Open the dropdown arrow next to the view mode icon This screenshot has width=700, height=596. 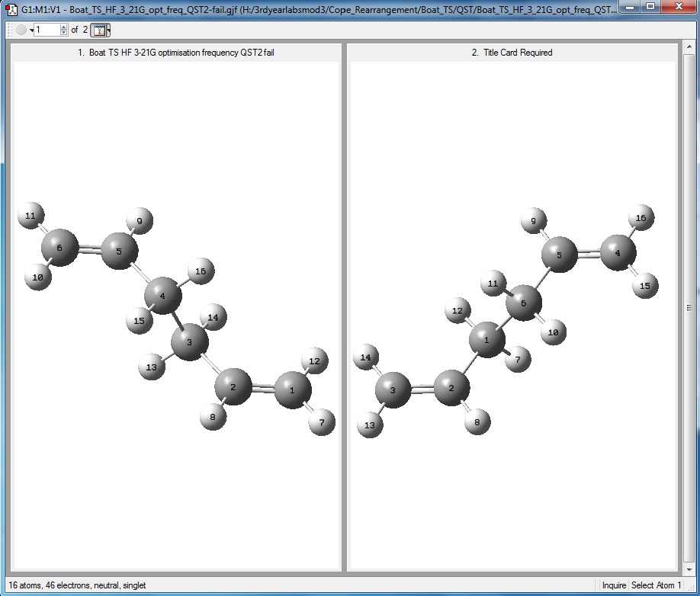pos(108,30)
